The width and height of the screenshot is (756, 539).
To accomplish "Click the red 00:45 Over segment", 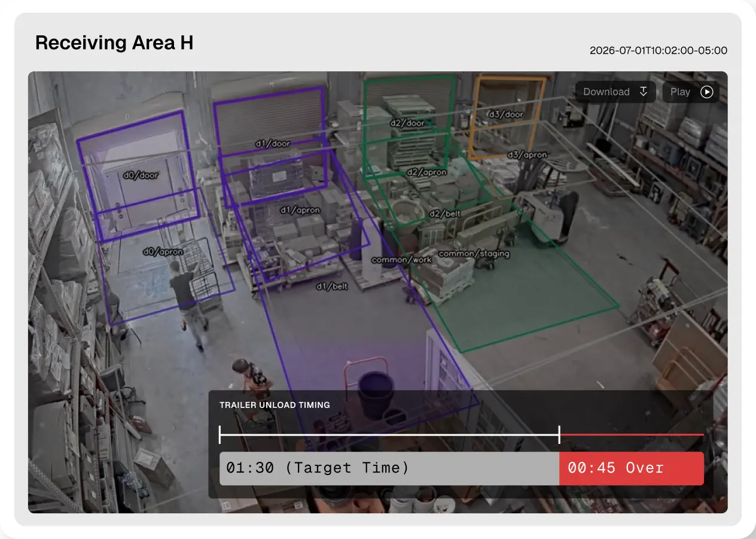I will [632, 468].
